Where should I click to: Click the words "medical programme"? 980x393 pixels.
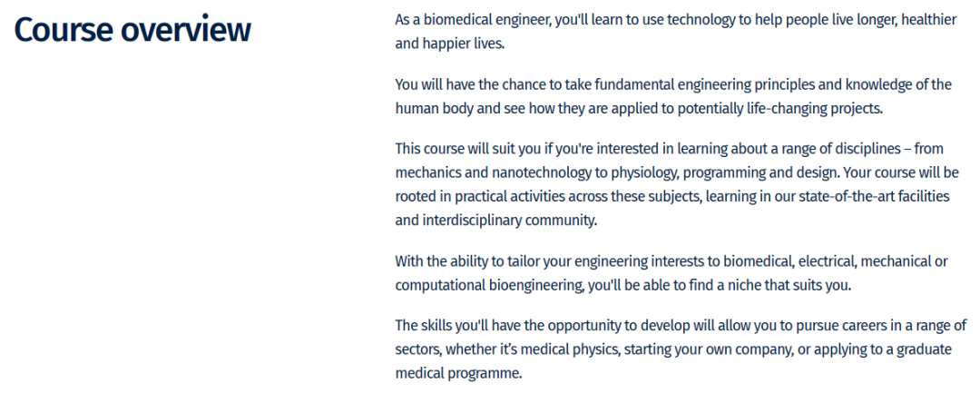coord(458,373)
